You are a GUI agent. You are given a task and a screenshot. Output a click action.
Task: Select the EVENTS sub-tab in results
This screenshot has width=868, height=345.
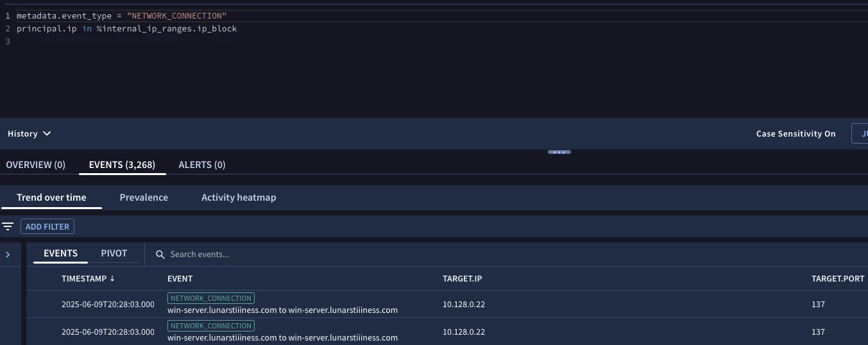tap(60, 253)
